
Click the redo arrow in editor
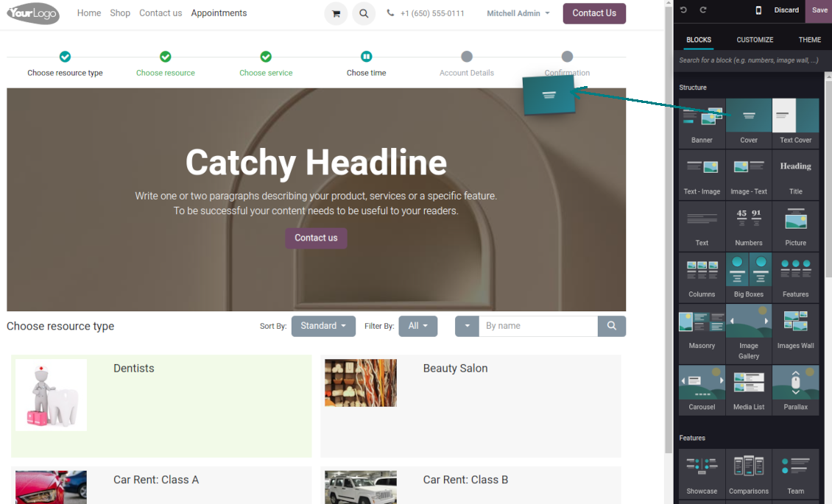click(703, 10)
